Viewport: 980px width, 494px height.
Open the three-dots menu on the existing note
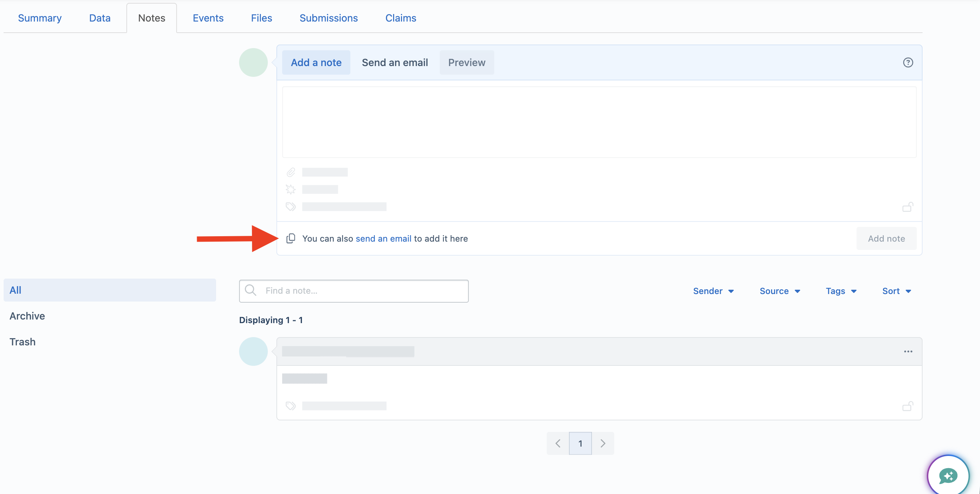(908, 351)
